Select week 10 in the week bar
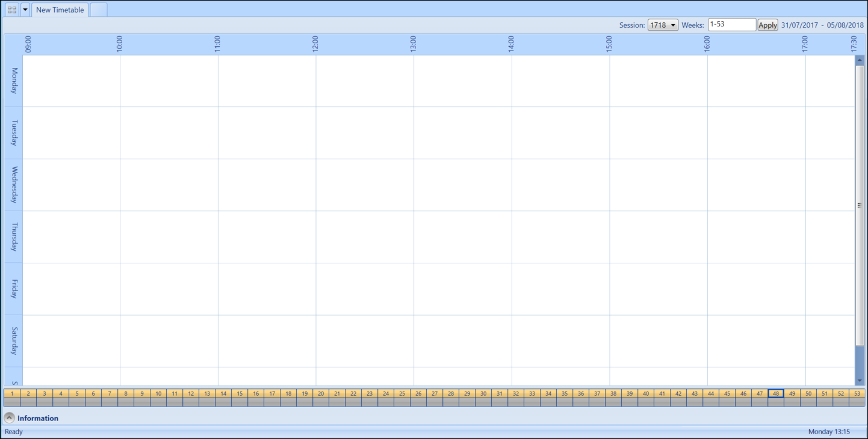This screenshot has width=868, height=439. pos(158,394)
